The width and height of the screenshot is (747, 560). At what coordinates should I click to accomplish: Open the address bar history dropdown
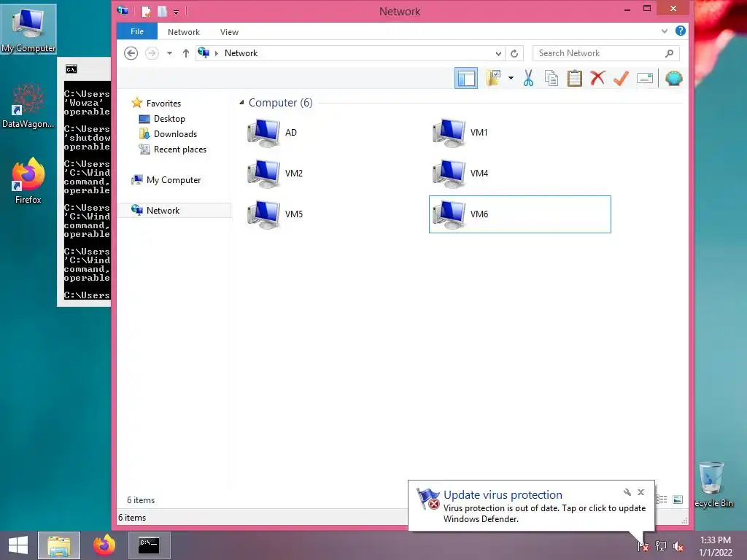click(x=498, y=53)
